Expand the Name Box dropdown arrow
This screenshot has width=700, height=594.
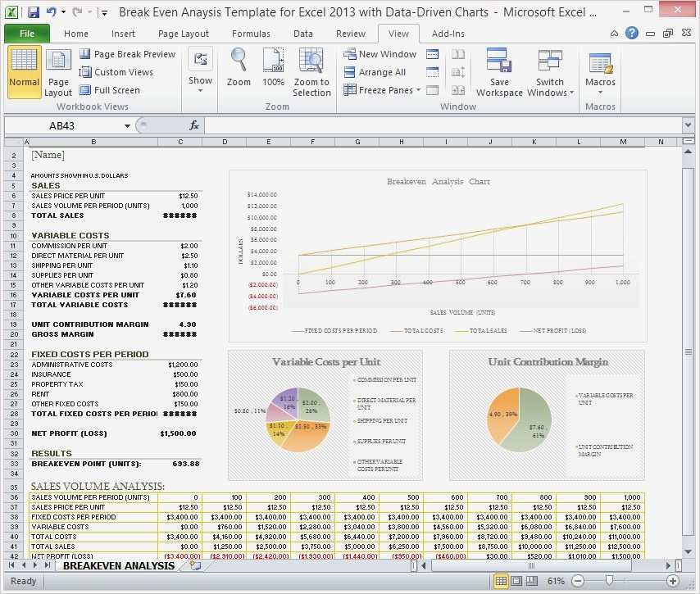[x=127, y=125]
